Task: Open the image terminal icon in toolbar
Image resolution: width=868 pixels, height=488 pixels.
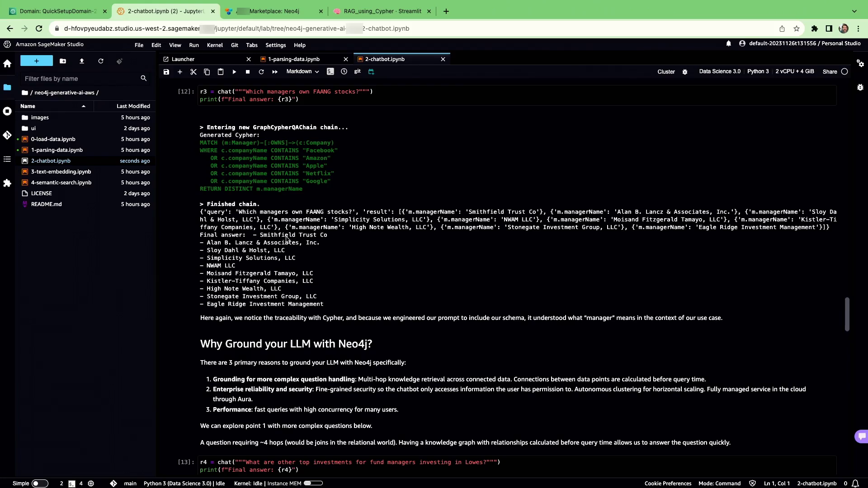Action: pos(330,71)
